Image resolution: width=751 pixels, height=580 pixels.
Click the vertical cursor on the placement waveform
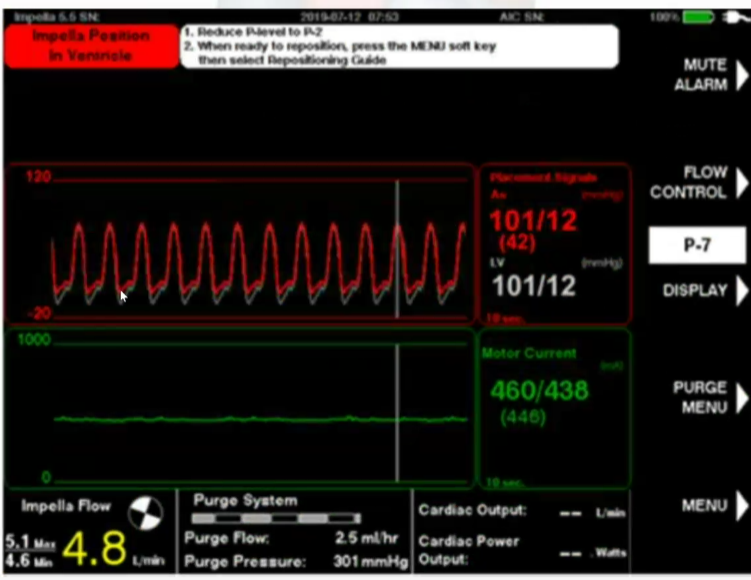coord(397,250)
